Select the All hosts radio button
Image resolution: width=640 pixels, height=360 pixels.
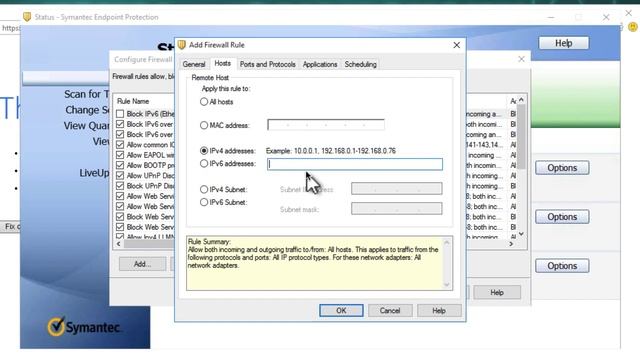pyautogui.click(x=204, y=102)
